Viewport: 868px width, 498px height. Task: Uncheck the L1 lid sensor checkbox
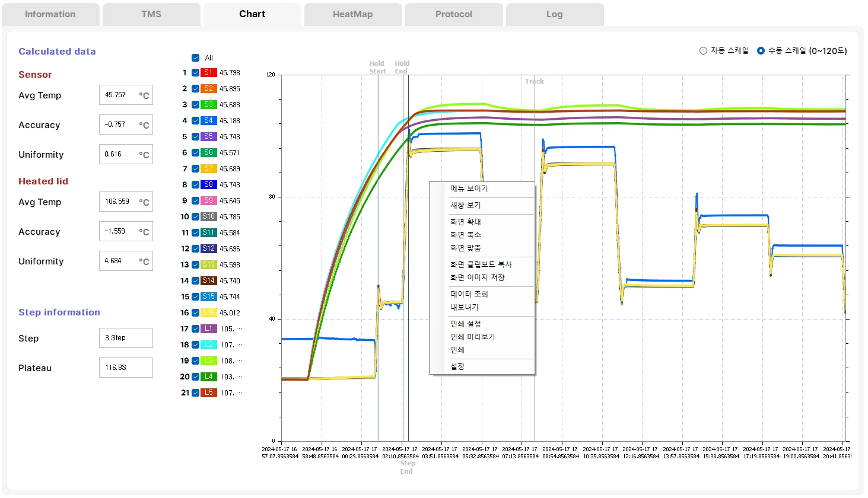[x=195, y=329]
